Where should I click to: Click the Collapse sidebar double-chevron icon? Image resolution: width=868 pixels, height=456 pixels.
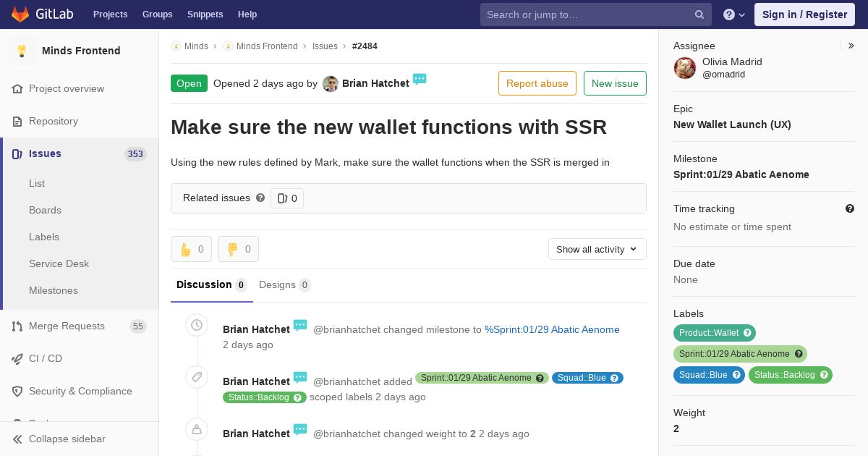[x=17, y=439]
